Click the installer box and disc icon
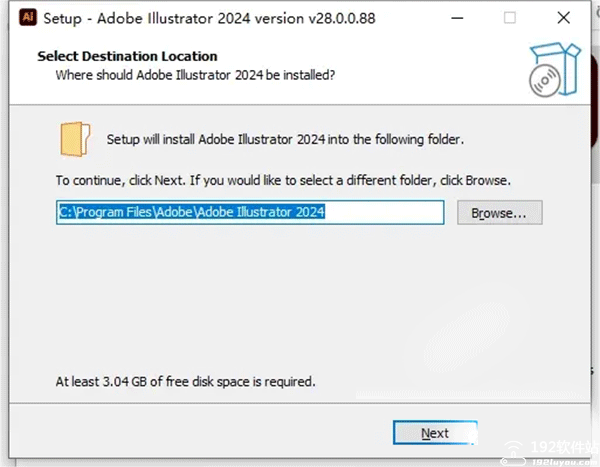Screen dimensions: 600x467 pyautogui.click(x=555, y=69)
